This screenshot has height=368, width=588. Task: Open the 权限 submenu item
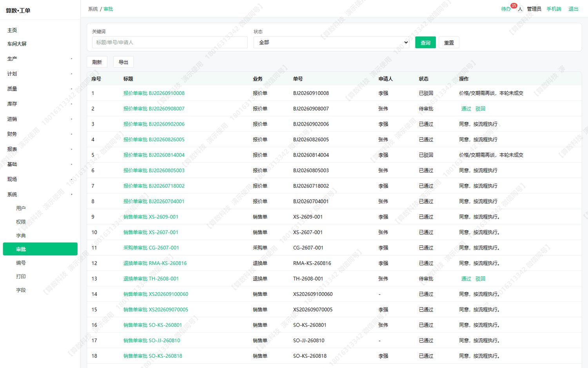coord(21,222)
